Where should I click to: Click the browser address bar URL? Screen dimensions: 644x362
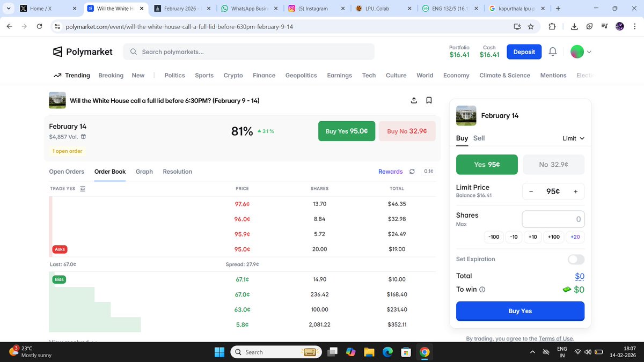pyautogui.click(x=179, y=26)
